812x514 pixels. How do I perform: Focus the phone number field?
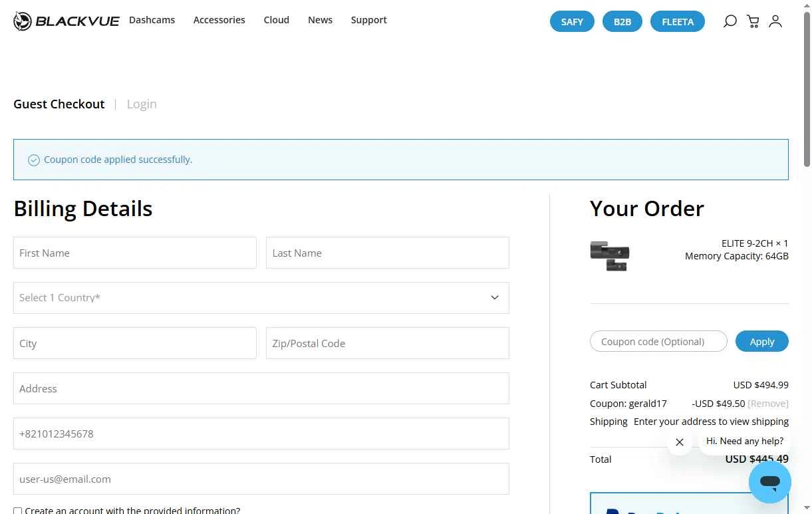point(261,434)
